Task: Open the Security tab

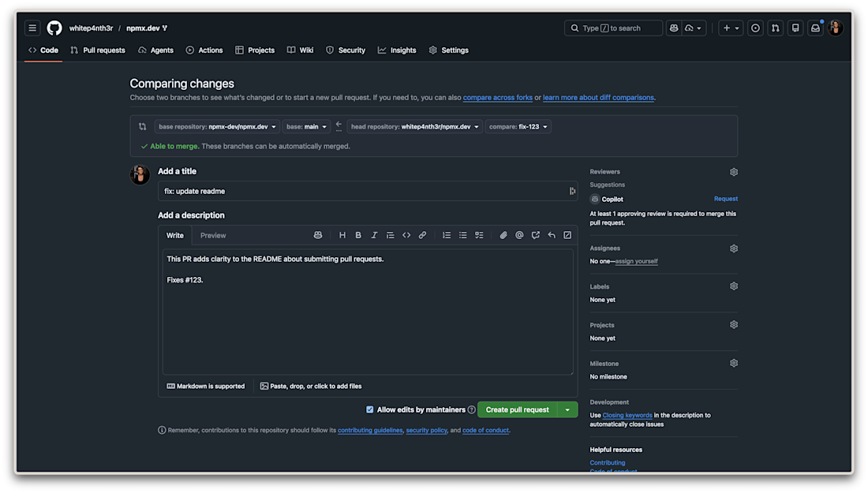Action: pos(346,50)
